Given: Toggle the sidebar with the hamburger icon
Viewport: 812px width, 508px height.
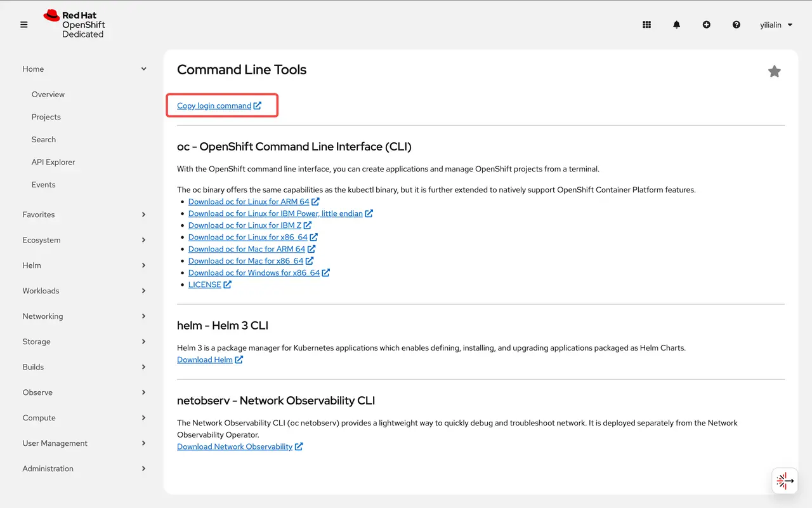Looking at the screenshot, I should [23, 24].
